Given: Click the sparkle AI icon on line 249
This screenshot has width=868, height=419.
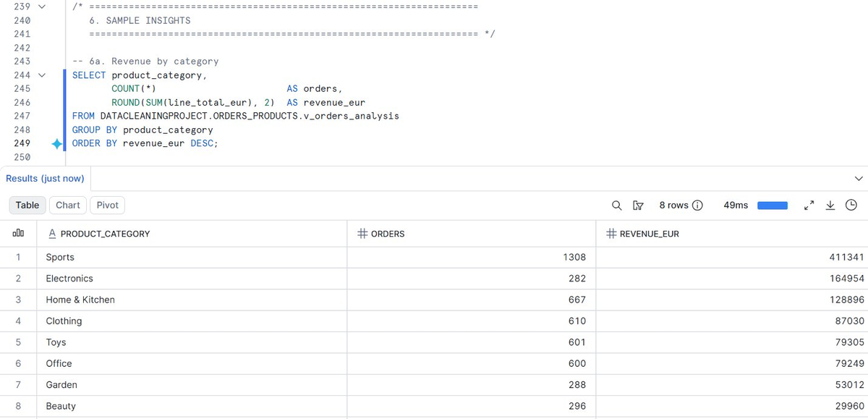Looking at the screenshot, I should [x=56, y=144].
